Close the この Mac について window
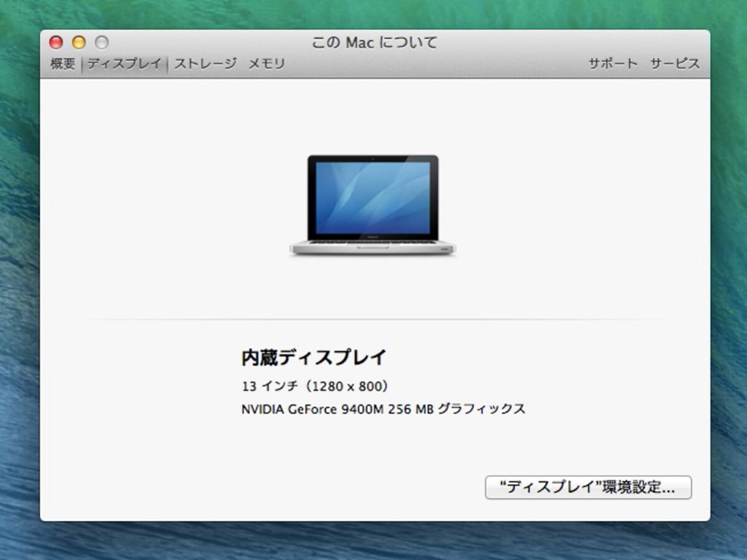 [56, 42]
